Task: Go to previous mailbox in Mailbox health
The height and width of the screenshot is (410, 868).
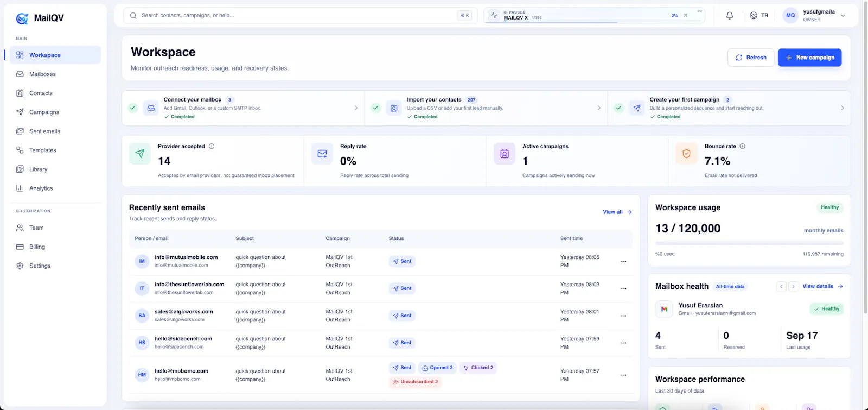Action: point(781,286)
